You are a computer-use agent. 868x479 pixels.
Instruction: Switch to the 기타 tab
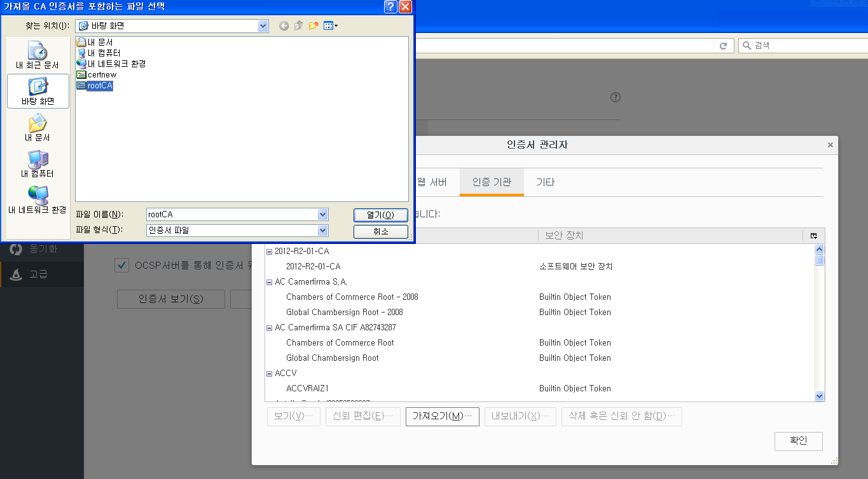(545, 182)
